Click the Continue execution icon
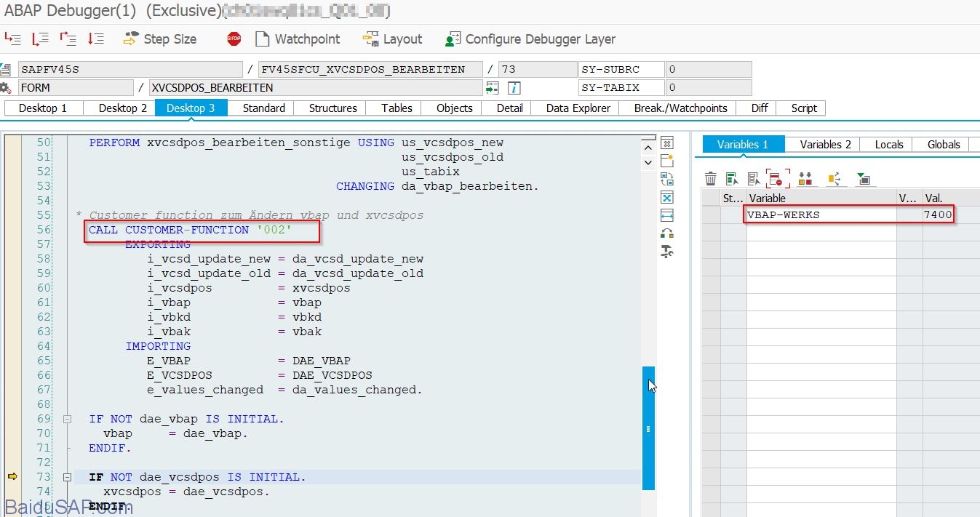 95,39
